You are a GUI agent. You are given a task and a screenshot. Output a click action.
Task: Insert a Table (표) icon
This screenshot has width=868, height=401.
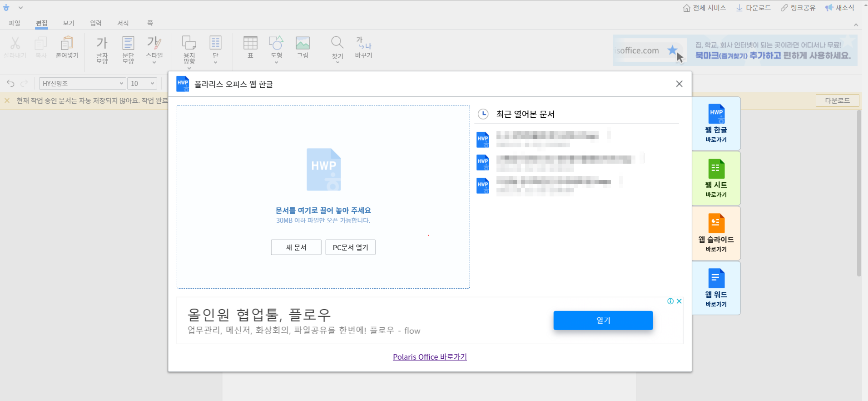[250, 43]
